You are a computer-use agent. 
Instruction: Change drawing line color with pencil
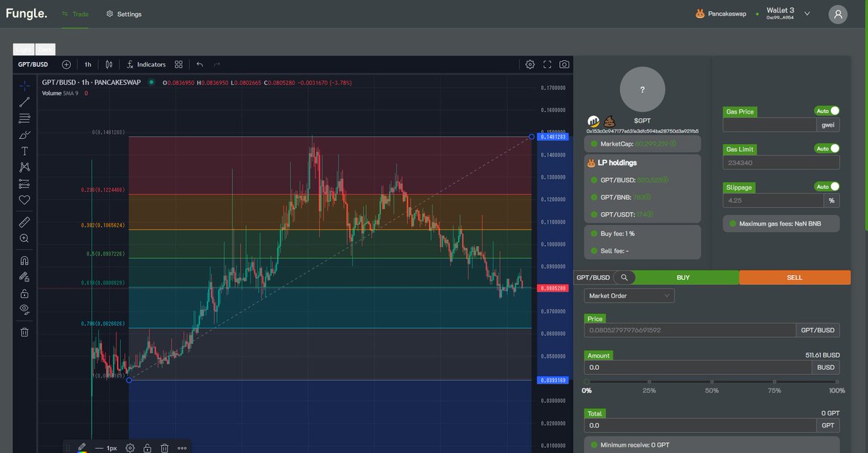click(x=82, y=448)
